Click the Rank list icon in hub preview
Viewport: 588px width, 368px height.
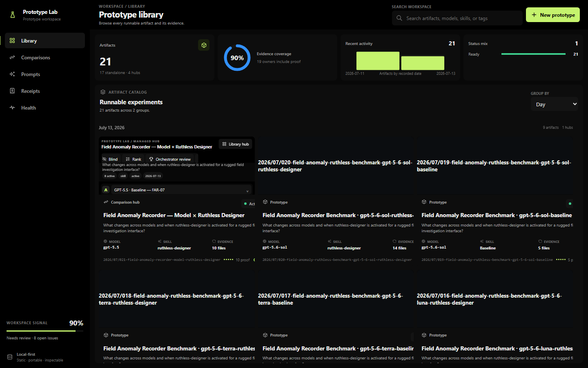(128, 159)
